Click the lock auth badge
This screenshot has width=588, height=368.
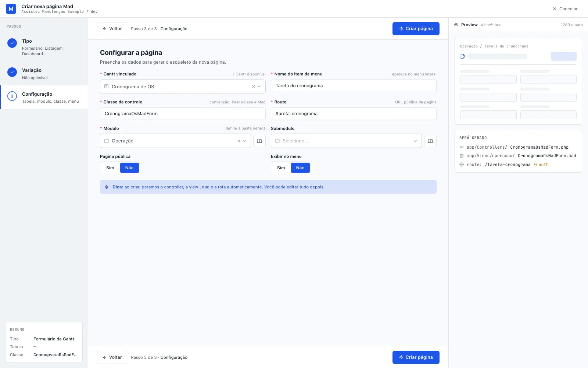(541, 164)
